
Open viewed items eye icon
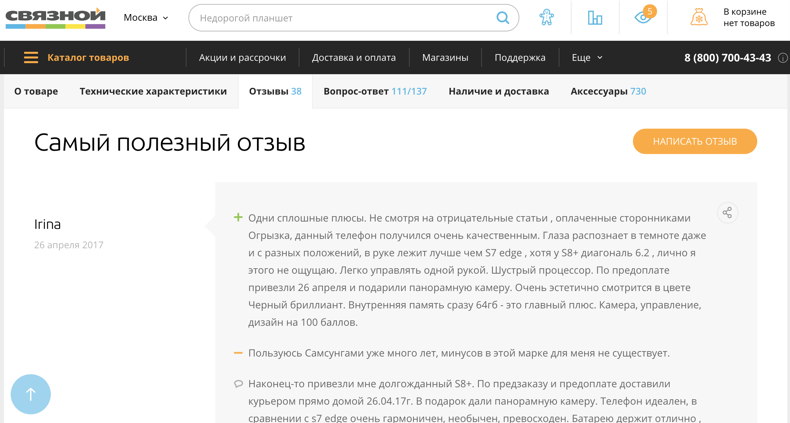point(643,18)
